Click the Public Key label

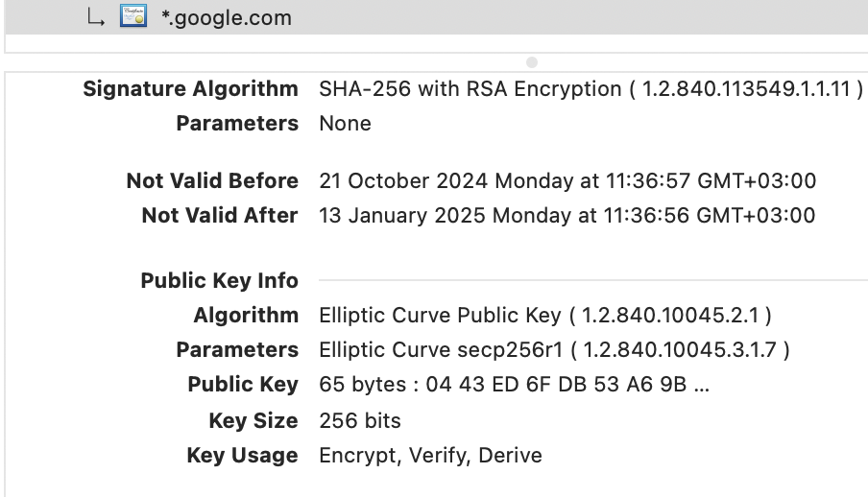tap(243, 385)
